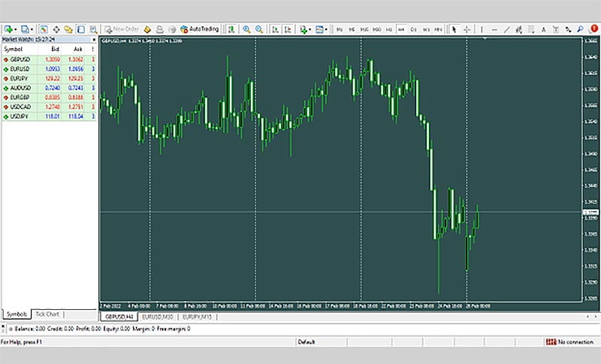Select the Horizontal Line drawing tool
Screen dimensions: 601x364
[494, 29]
